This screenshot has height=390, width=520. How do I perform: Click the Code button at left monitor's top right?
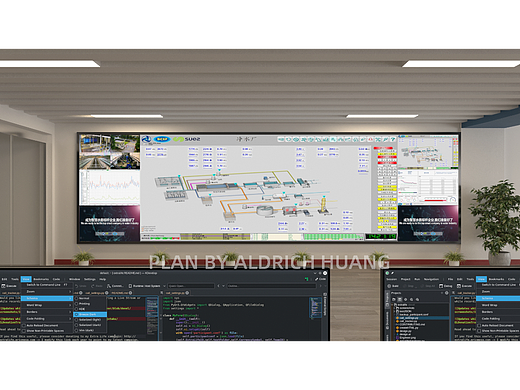point(320,279)
